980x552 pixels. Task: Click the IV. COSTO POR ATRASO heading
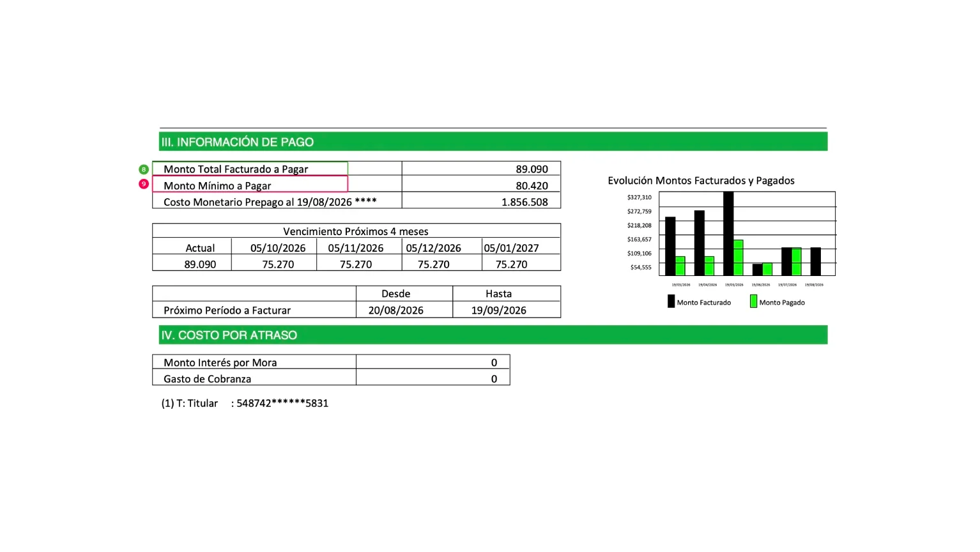click(x=229, y=335)
